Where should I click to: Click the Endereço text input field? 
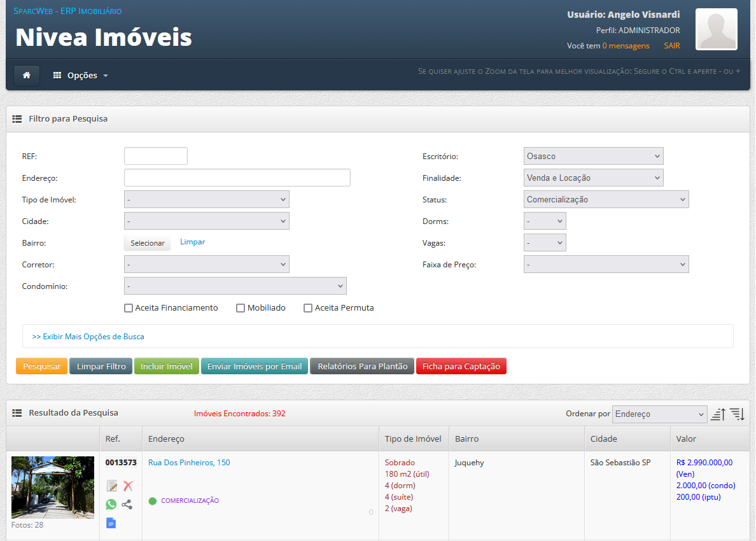[x=237, y=178]
